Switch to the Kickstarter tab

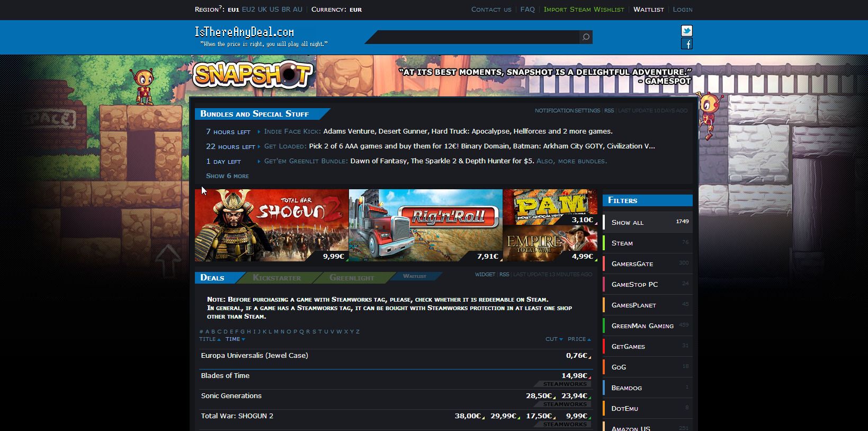coord(276,278)
